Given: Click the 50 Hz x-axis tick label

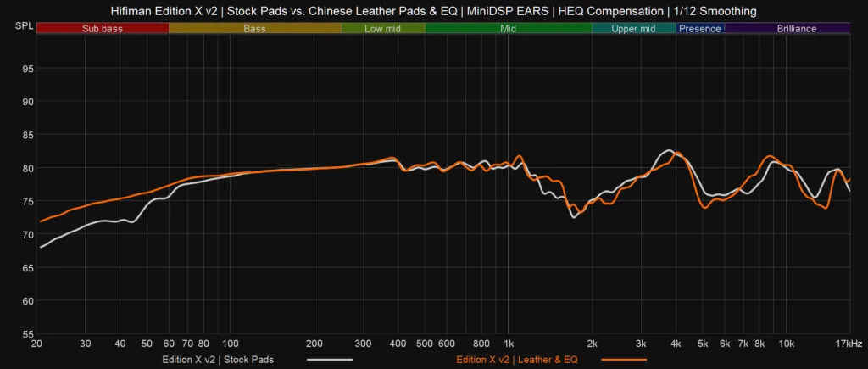Looking at the screenshot, I should click(147, 344).
